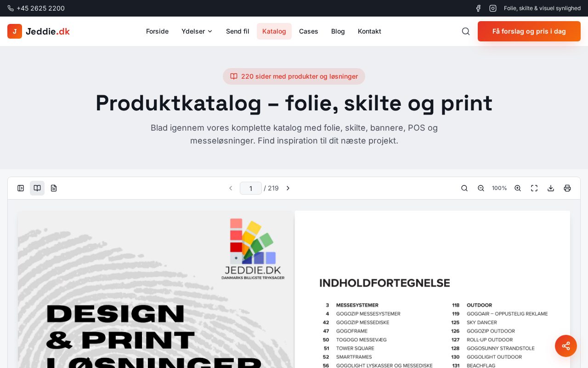Call +45 2625 2200 via the phone link
Screen dimensions: 588x368
click(36, 8)
